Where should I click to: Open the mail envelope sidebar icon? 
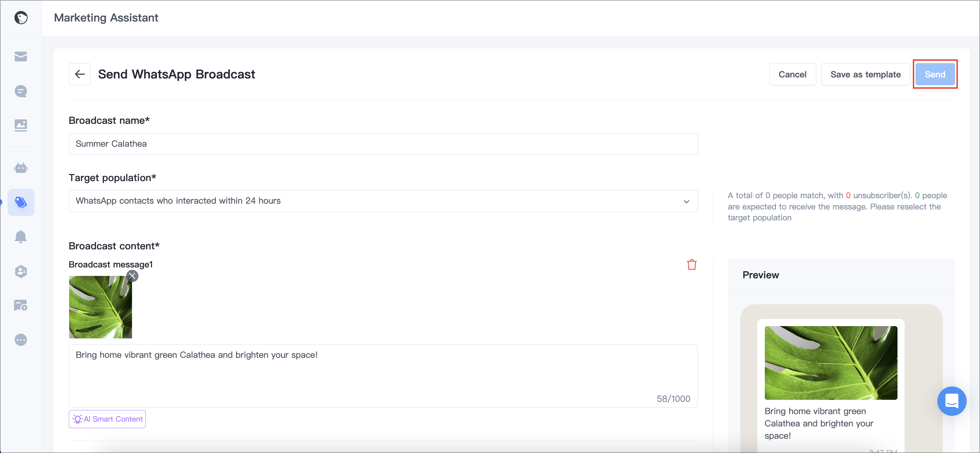[x=21, y=56]
